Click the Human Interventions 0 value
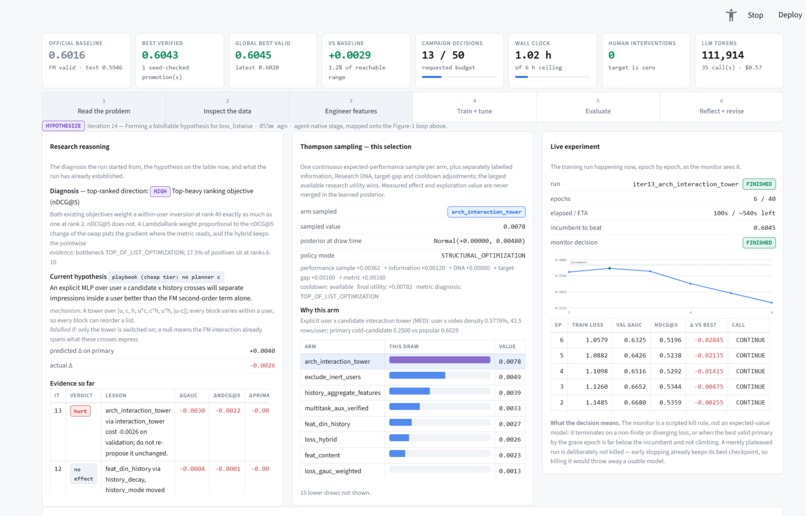Image resolution: width=806 pixels, height=516 pixels. pyautogui.click(x=611, y=55)
